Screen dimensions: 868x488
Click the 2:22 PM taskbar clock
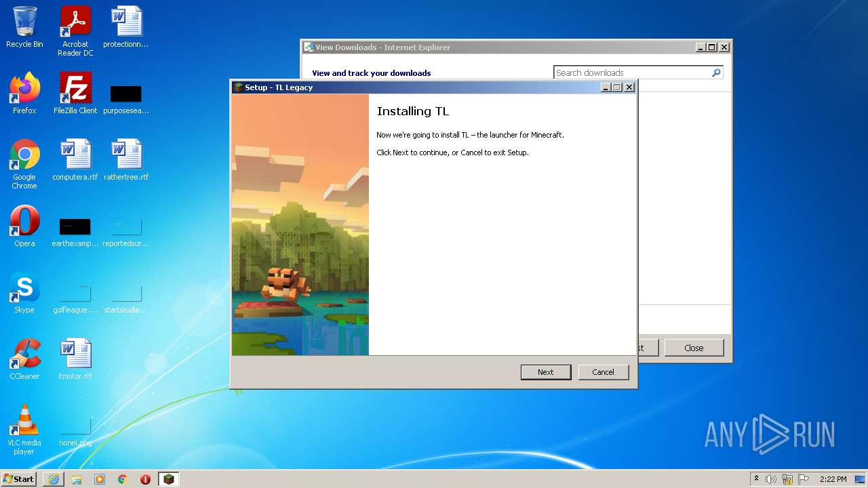[x=833, y=479]
